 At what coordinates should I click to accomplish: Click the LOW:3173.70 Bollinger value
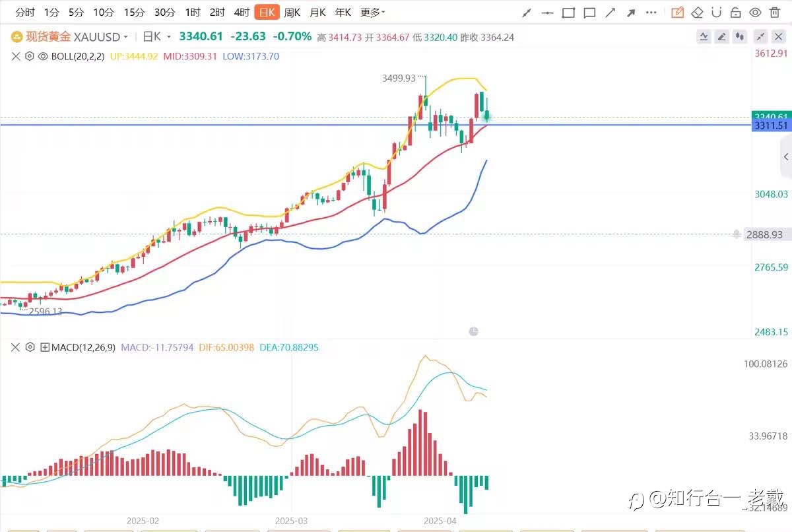click(x=251, y=57)
